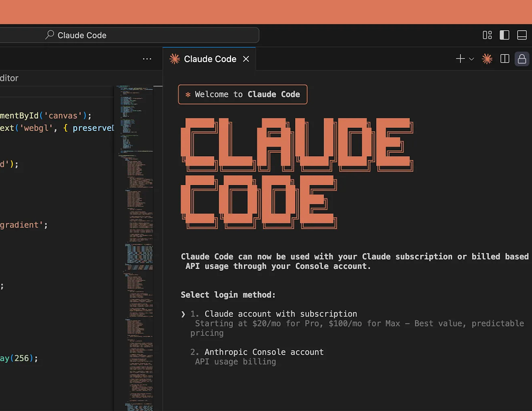The height and width of the screenshot is (411, 532).
Task: Click the Select login method heading
Action: click(x=228, y=295)
